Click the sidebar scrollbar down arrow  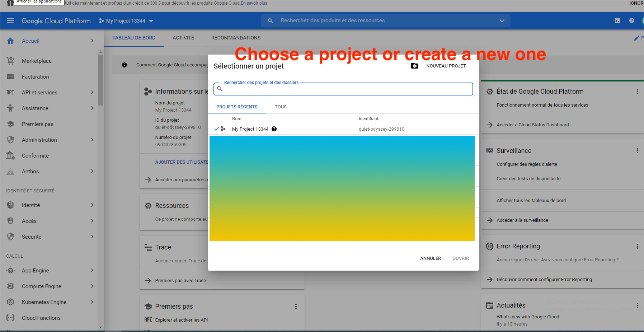coord(100,327)
